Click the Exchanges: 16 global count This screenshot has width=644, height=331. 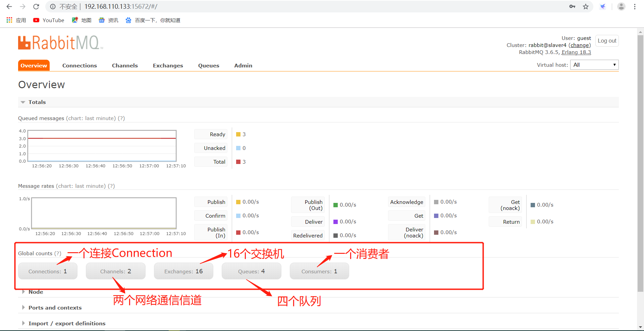(x=183, y=271)
